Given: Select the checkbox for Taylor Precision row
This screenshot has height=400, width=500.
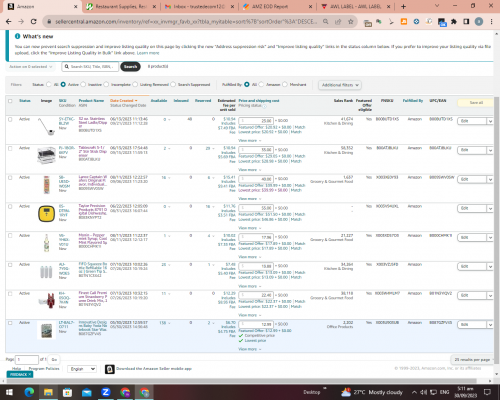Looking at the screenshot, I should coord(10,207).
